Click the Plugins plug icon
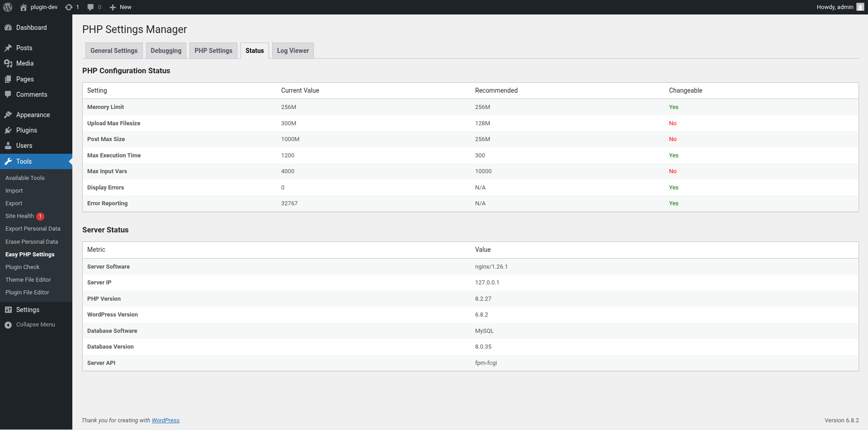Image resolution: width=868 pixels, height=430 pixels. click(8, 130)
